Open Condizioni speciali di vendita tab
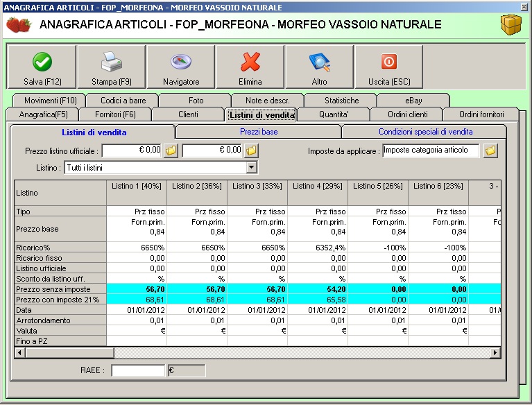The height and width of the screenshot is (405, 532). coord(425,132)
